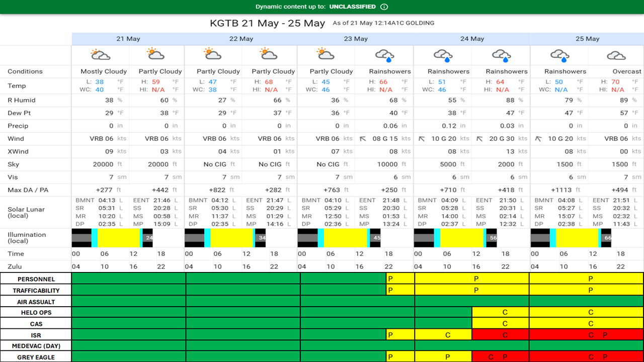644x362 pixels.
Task: Select the Mostly Cloudy icon for 21 May
Action: (100, 54)
